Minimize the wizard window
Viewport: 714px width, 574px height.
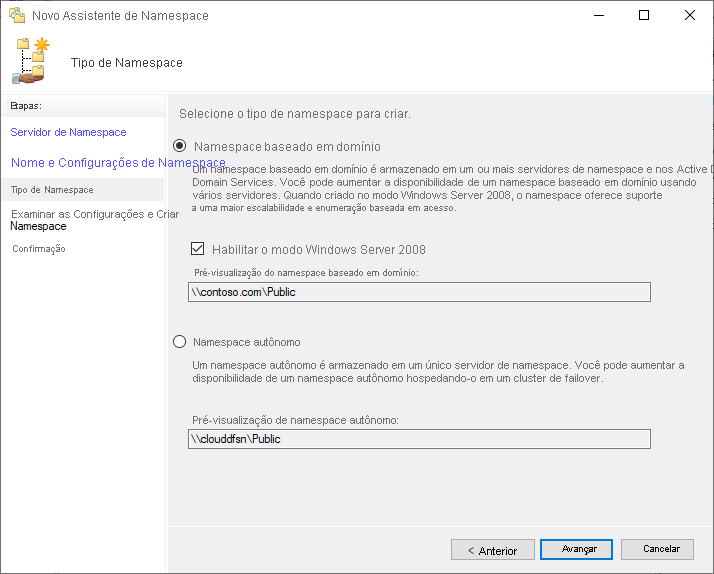click(x=599, y=15)
